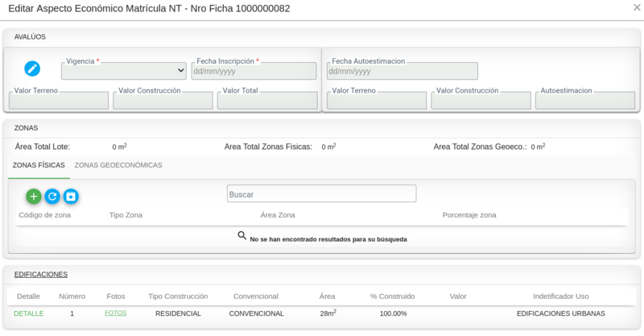Add a new physical zone with green plus

click(33, 196)
